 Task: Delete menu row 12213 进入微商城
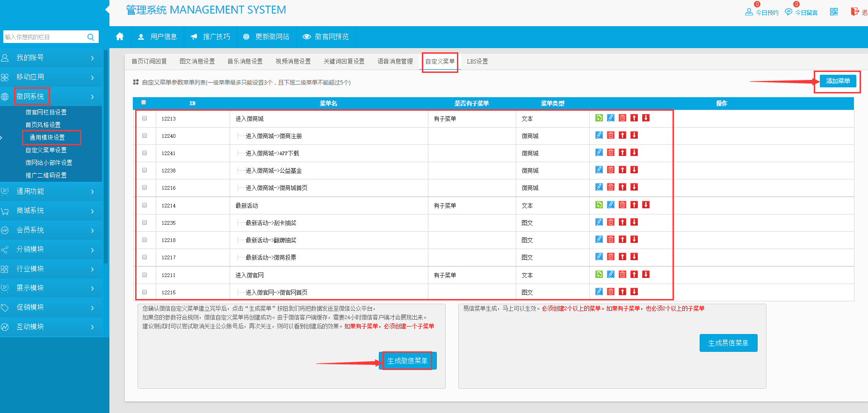pos(622,118)
